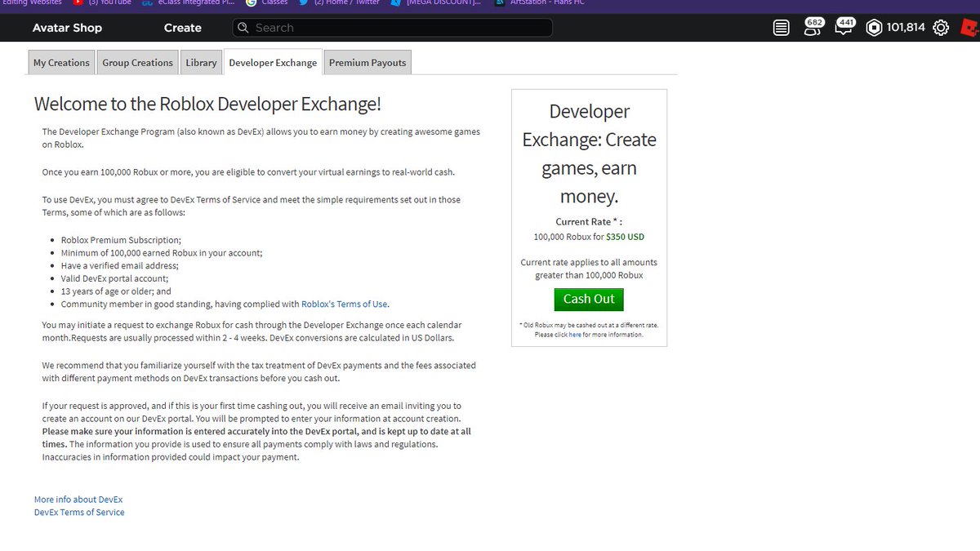
Task: Open the news feed list icon
Action: (782, 28)
